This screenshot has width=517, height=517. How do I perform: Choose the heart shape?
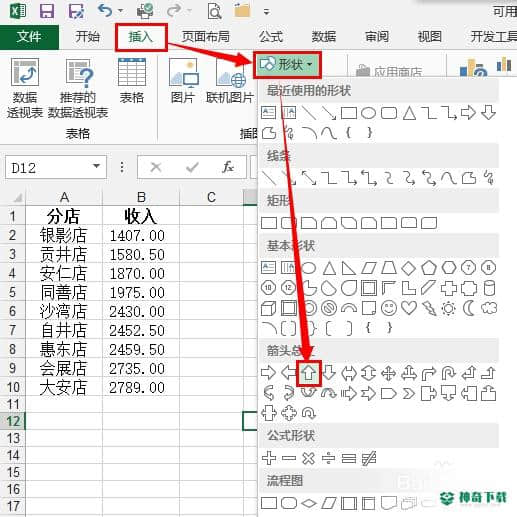click(409, 308)
